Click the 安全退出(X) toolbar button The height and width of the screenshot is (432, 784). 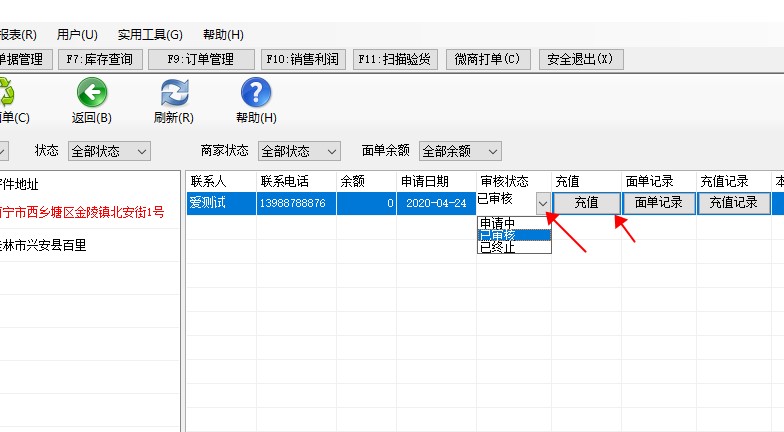581,59
